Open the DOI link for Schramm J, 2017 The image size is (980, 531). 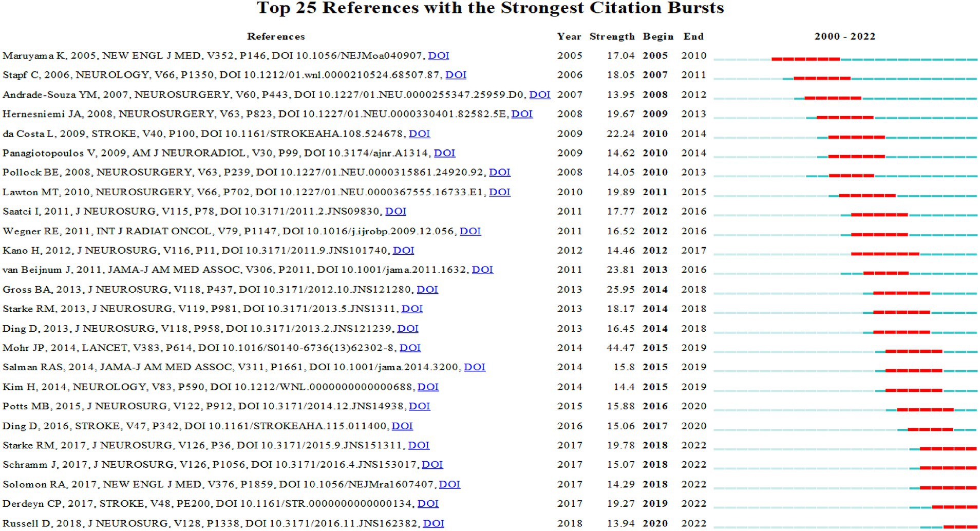coord(432,465)
